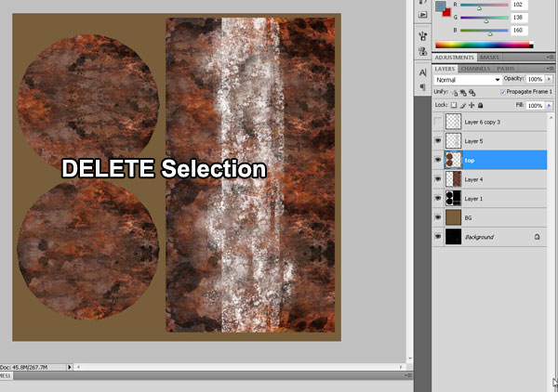The image size is (558, 392).
Task: Hide the BG layer eye icon
Action: pyautogui.click(x=439, y=217)
